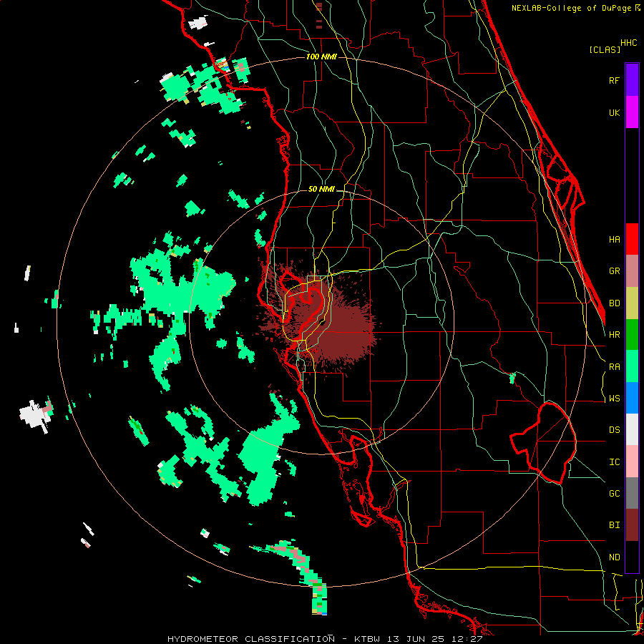This screenshot has height=644, width=644.
Task: Click the 'GR' legend label
Action: tap(615, 271)
